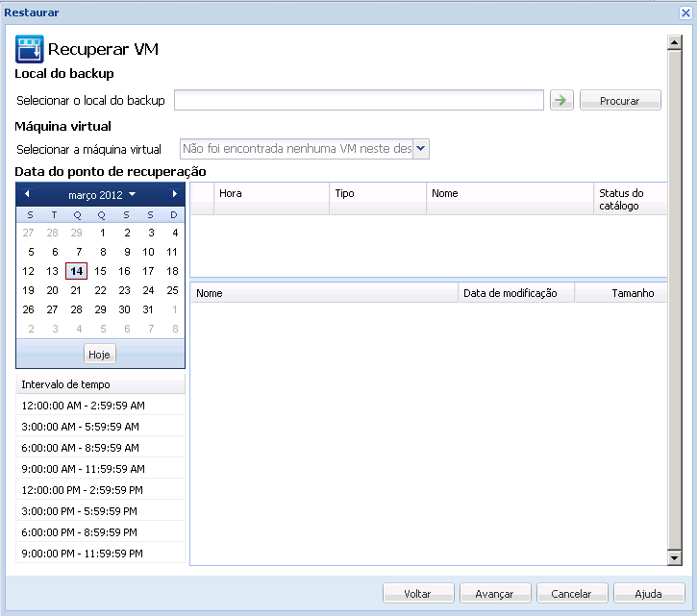
Task: Go to previous month in calendar
Action: pos(27,194)
